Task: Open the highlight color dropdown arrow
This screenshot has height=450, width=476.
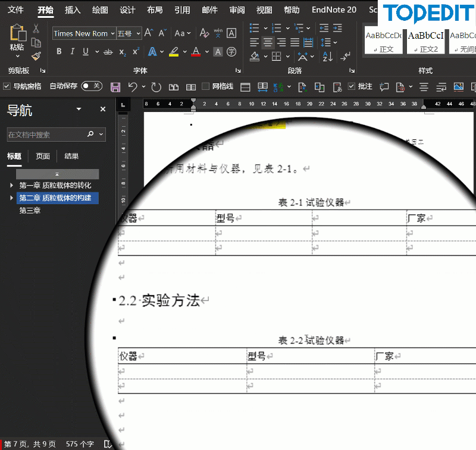Action: click(184, 52)
